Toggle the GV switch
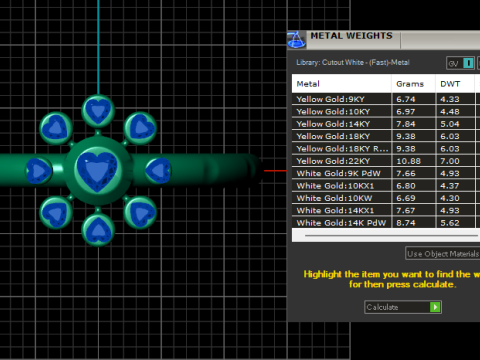The image size is (480, 360). pos(460,63)
